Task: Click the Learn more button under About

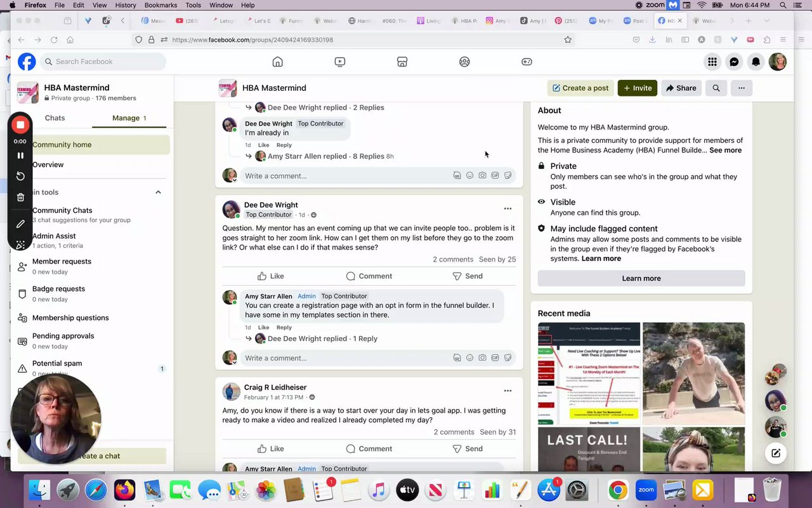Action: (641, 278)
